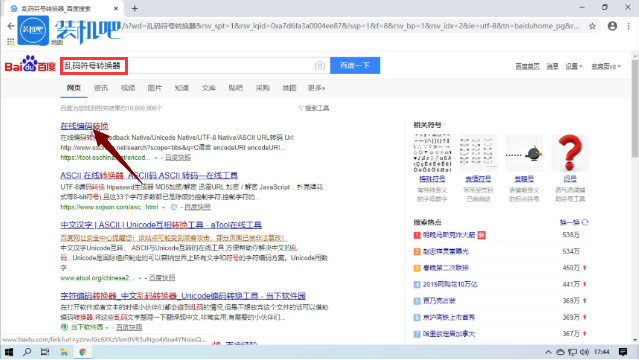Open the Chrome profile account icon
The image size is (639, 360).
[612, 26]
